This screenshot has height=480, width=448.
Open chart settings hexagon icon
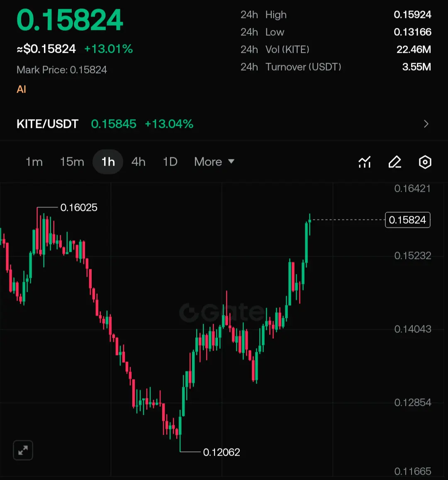pyautogui.click(x=425, y=162)
